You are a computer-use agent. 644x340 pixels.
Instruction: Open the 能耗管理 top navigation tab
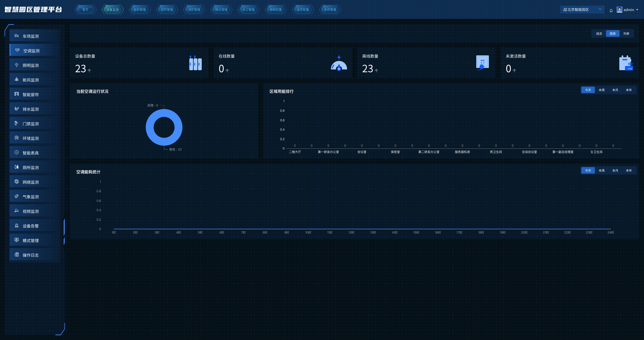(140, 10)
